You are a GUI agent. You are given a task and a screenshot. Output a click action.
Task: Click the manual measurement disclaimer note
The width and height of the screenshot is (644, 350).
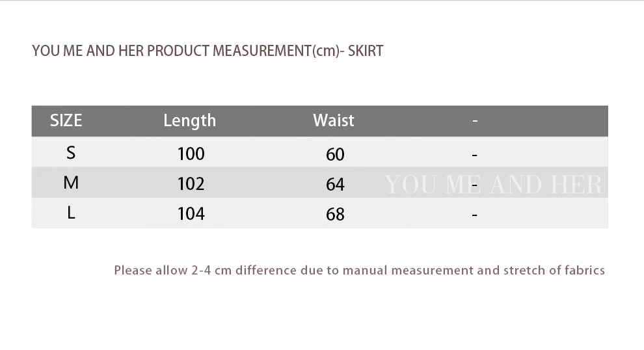[359, 270]
